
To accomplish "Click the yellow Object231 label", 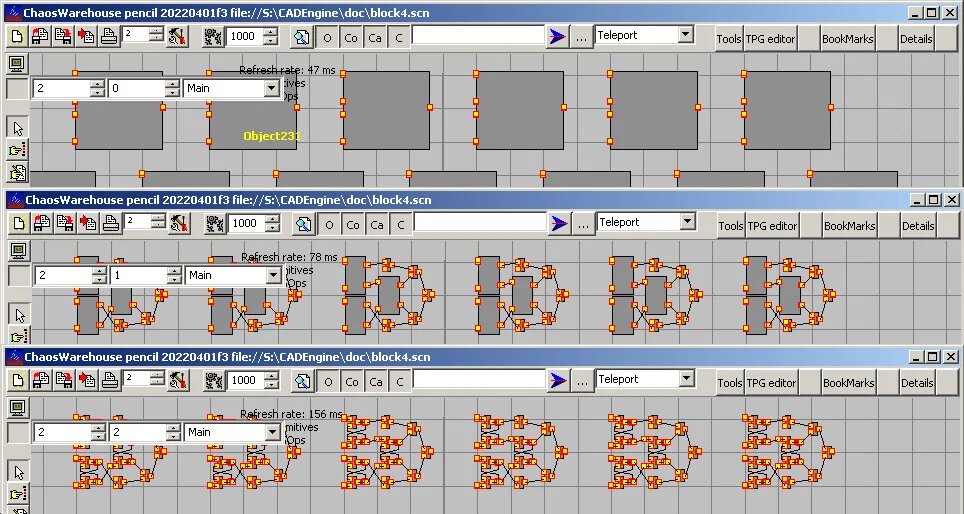I will pyautogui.click(x=272, y=136).
